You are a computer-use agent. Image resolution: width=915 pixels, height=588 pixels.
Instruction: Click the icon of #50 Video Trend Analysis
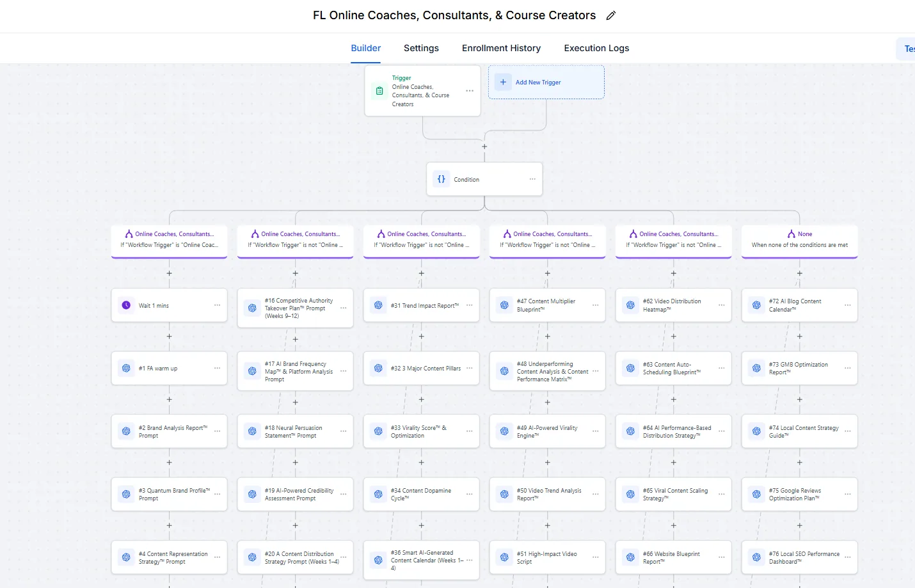[x=504, y=494]
